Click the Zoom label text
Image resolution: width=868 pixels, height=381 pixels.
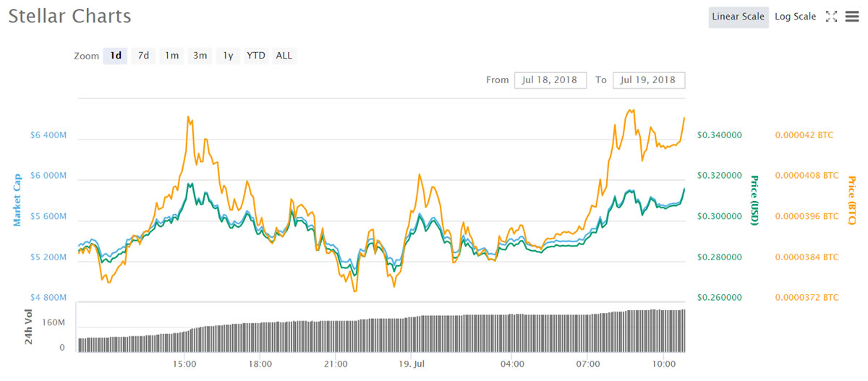tap(87, 56)
